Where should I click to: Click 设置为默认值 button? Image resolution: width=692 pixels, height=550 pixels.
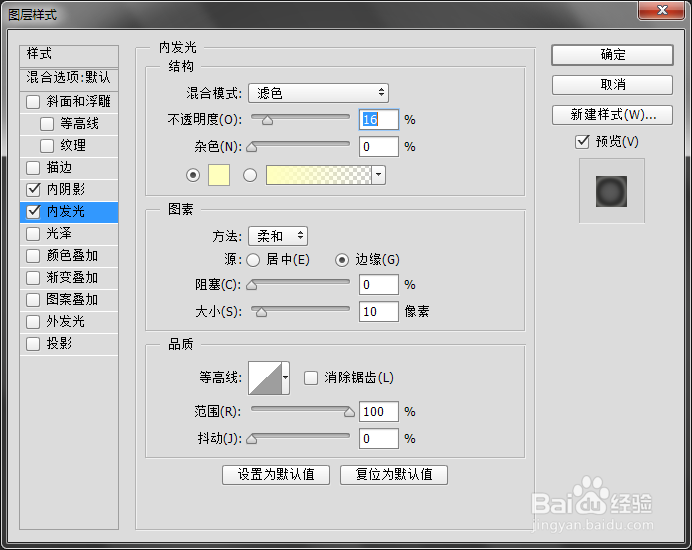pyautogui.click(x=276, y=475)
